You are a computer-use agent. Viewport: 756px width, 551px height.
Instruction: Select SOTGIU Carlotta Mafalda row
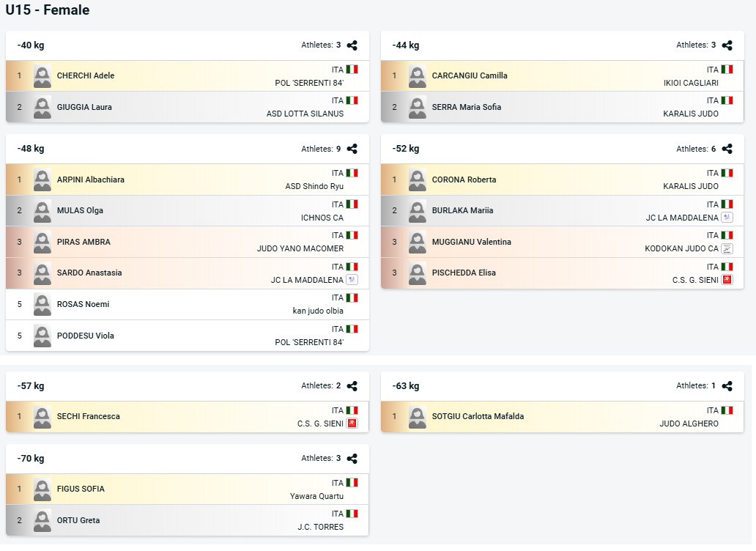(x=562, y=417)
